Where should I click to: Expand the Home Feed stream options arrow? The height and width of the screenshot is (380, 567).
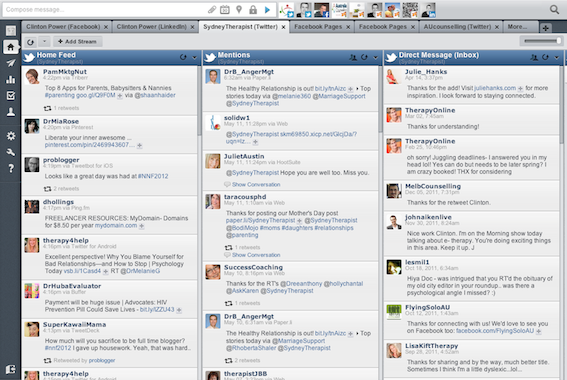[x=195, y=57]
